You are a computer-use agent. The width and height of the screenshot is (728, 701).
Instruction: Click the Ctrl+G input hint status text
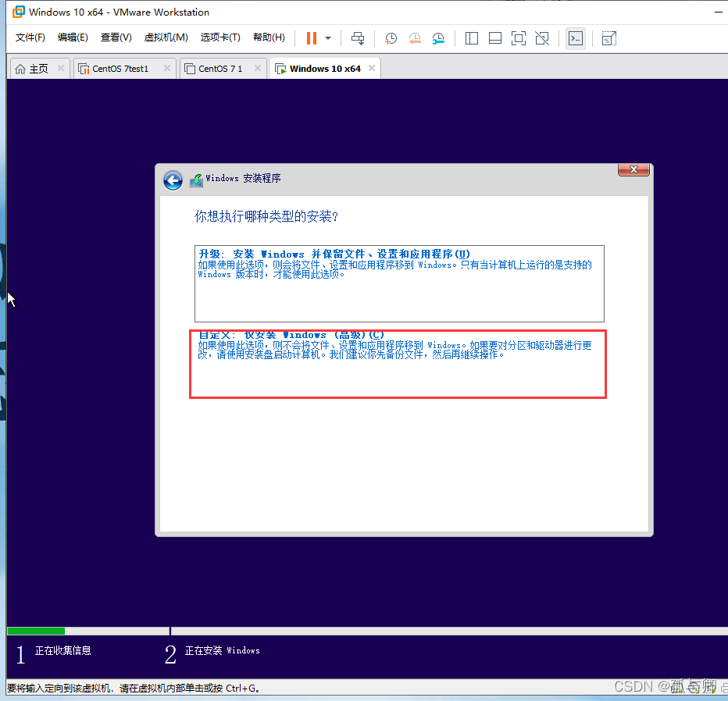tap(134, 688)
